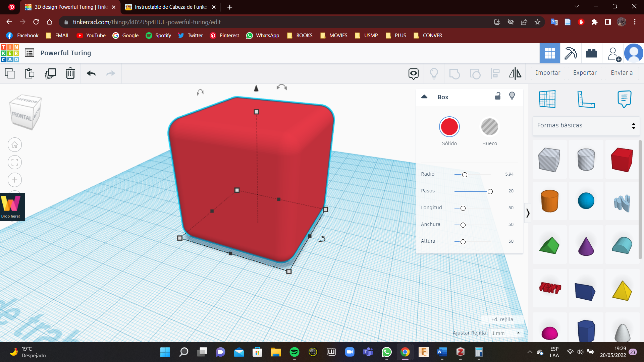
Task: Click the Enviar a button
Action: pos(622,73)
